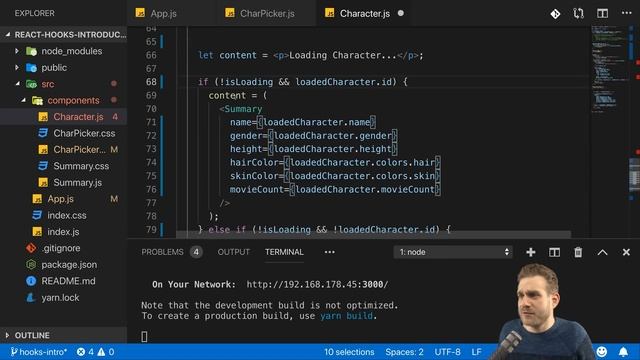The width and height of the screenshot is (640, 360).
Task: Click the 'Loading Character...' text on line 66
Action: (342, 55)
